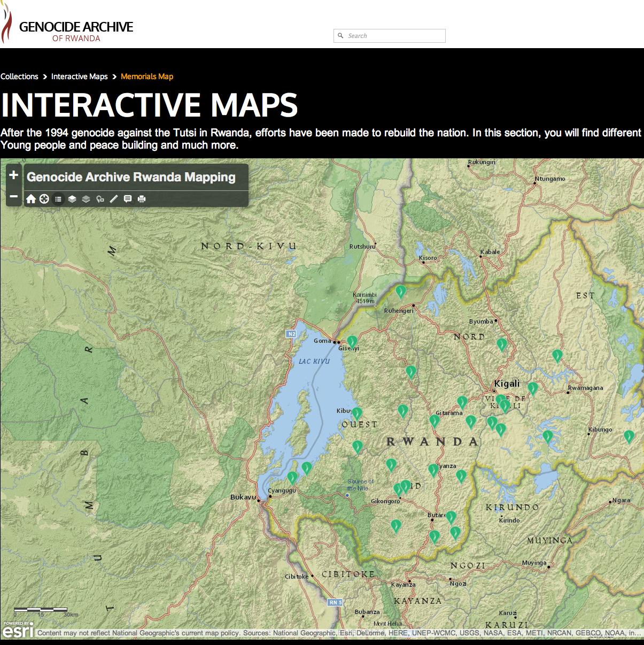The image size is (644, 645).
Task: Print the map with printer icon
Action: [x=142, y=199]
